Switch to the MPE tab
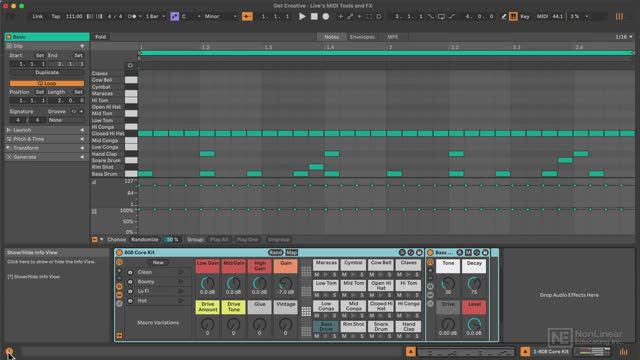 [x=392, y=37]
